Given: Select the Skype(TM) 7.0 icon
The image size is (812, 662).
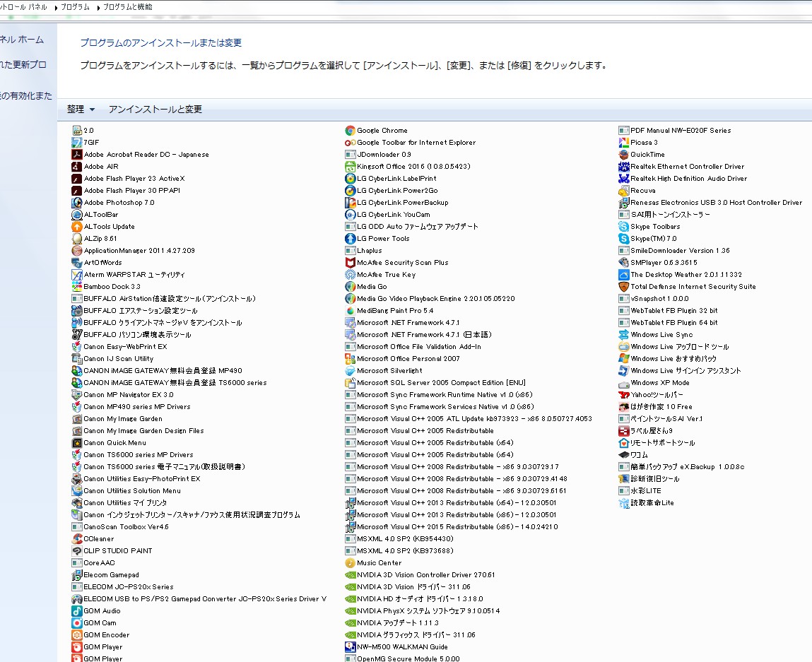Looking at the screenshot, I should (623, 238).
